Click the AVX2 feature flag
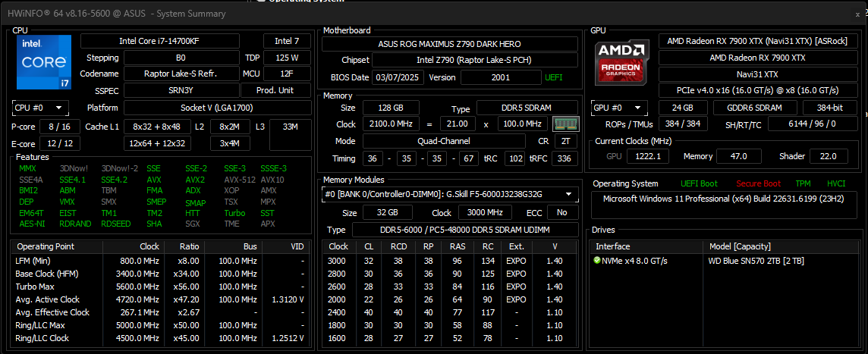 pos(195,180)
